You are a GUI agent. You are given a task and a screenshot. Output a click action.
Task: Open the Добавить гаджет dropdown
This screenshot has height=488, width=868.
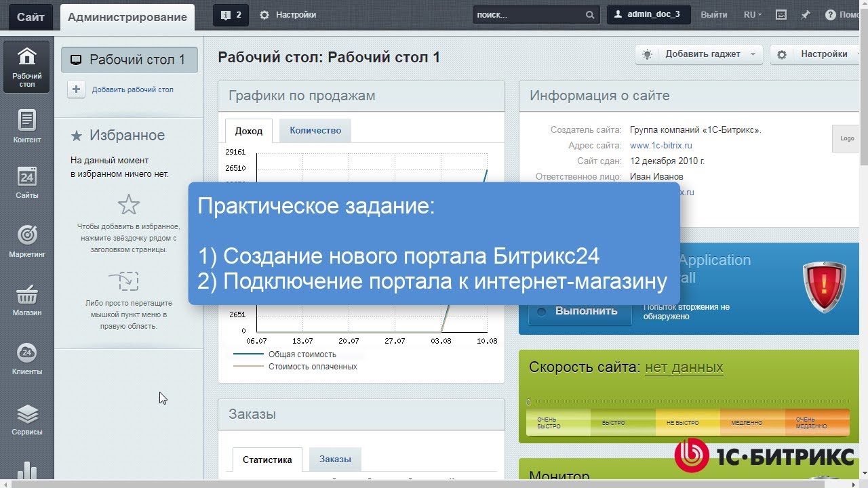point(699,54)
